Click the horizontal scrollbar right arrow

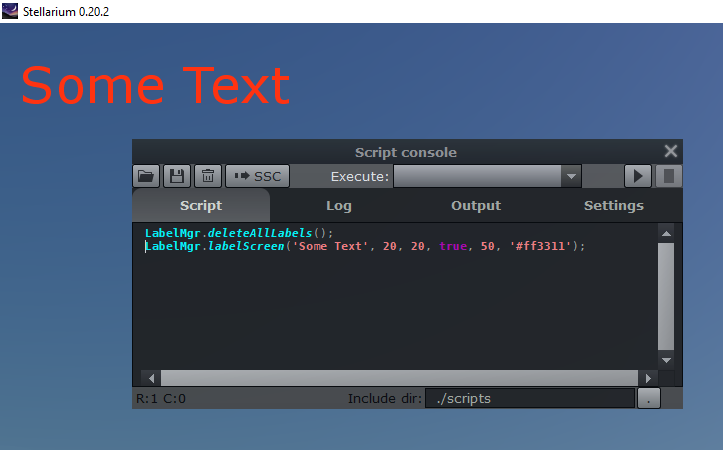pyautogui.click(x=649, y=378)
